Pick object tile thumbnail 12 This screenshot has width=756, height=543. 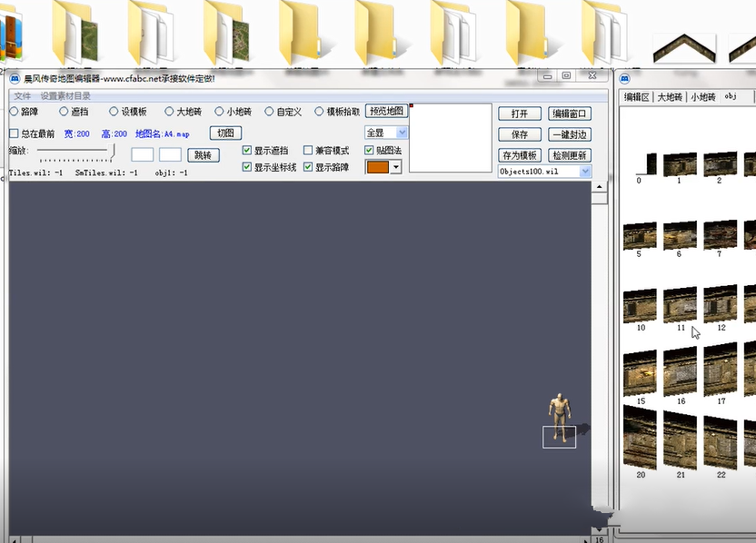(x=721, y=303)
